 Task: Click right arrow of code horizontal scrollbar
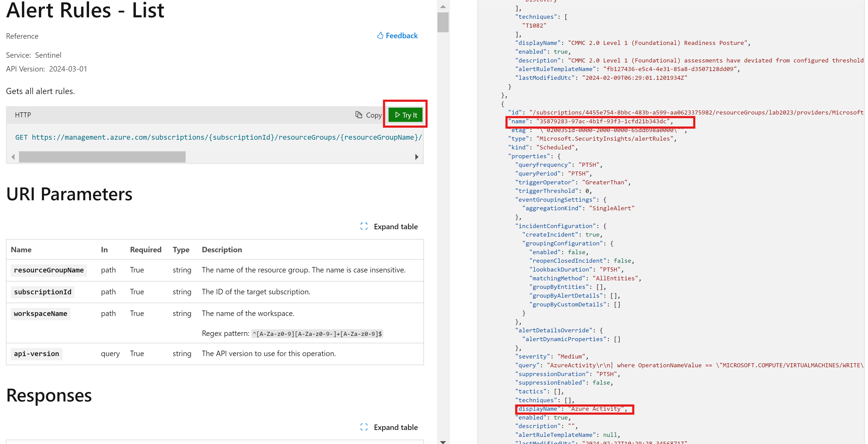[x=417, y=157]
